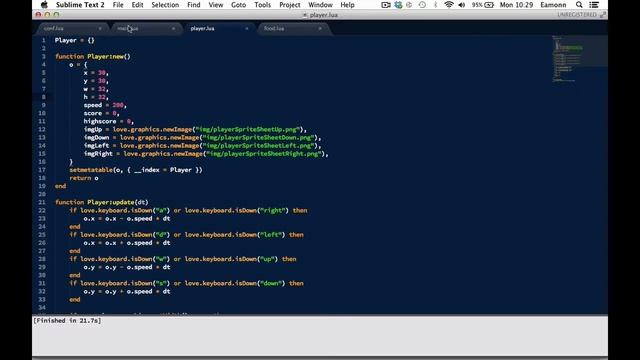Open the View menu
The height and width of the screenshot is (360, 640).
(216, 5)
